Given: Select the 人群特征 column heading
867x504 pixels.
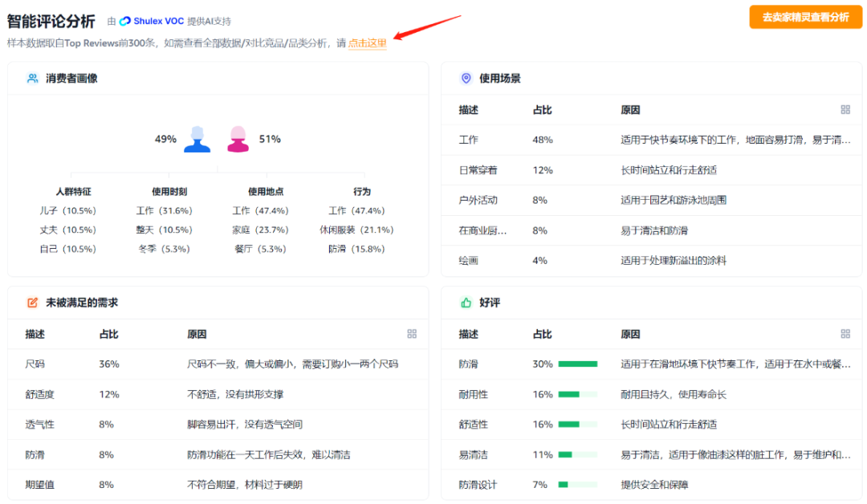Looking at the screenshot, I should pos(74,191).
